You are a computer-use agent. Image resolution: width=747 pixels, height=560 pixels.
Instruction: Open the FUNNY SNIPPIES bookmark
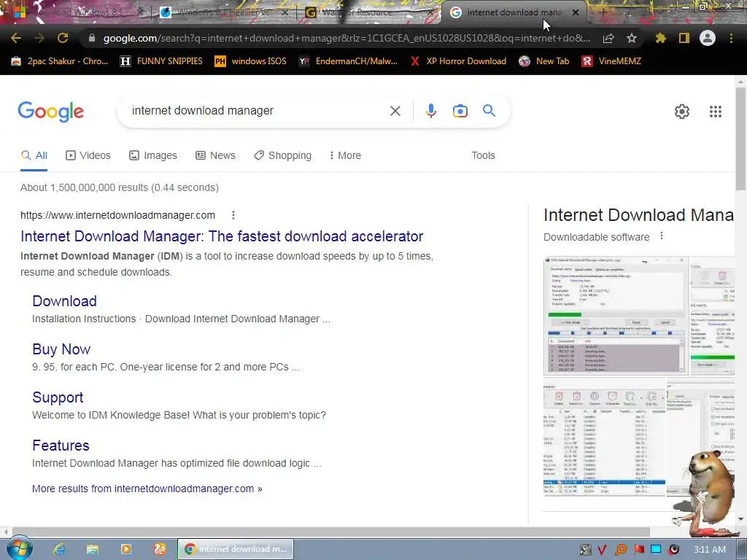[161, 61]
